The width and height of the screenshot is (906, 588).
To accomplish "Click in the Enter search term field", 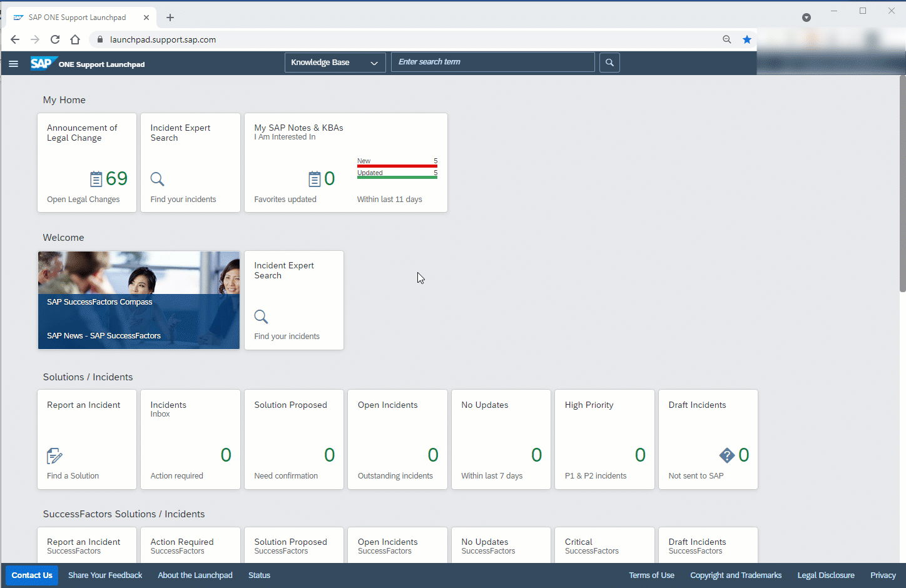I will click(492, 62).
